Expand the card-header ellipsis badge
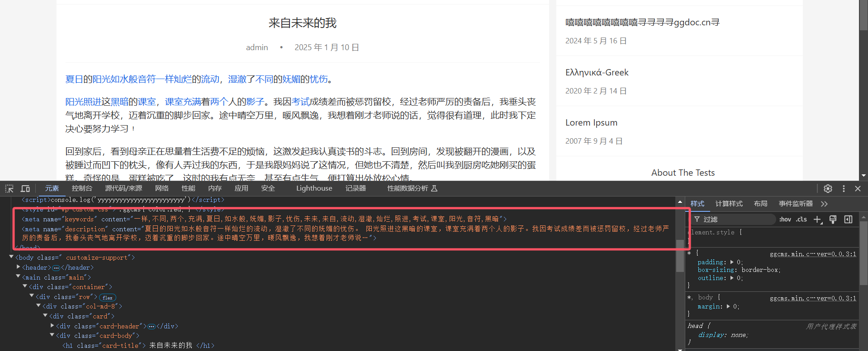Screen dimensions: 868x351 coord(152,326)
